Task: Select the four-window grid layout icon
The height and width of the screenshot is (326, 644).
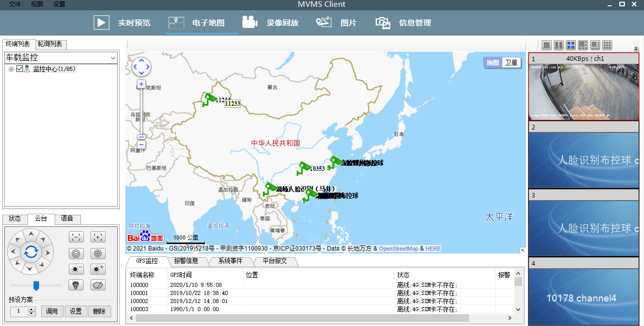Action: [x=571, y=45]
